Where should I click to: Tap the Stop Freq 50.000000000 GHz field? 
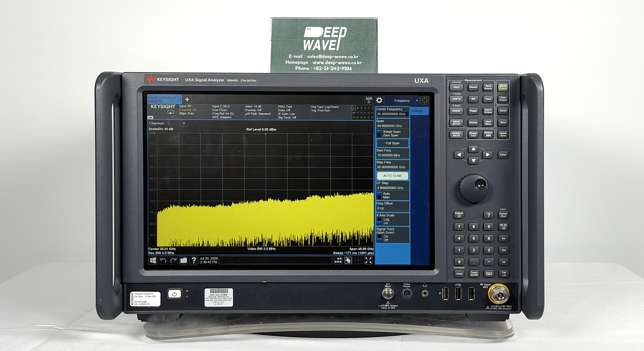(x=392, y=167)
